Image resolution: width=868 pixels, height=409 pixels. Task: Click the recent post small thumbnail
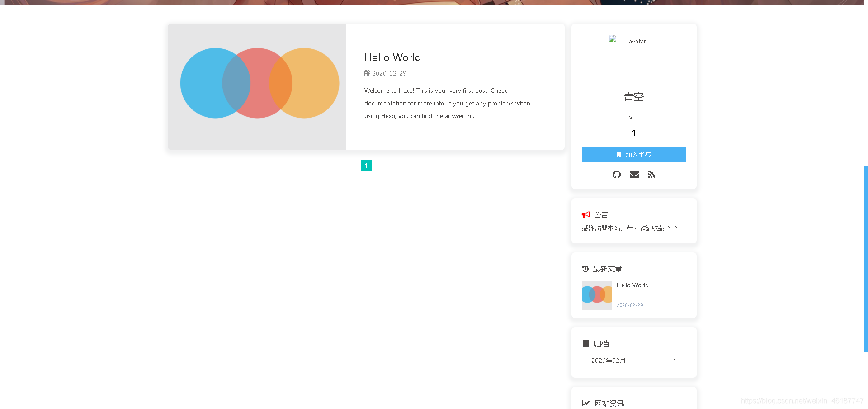[597, 295]
